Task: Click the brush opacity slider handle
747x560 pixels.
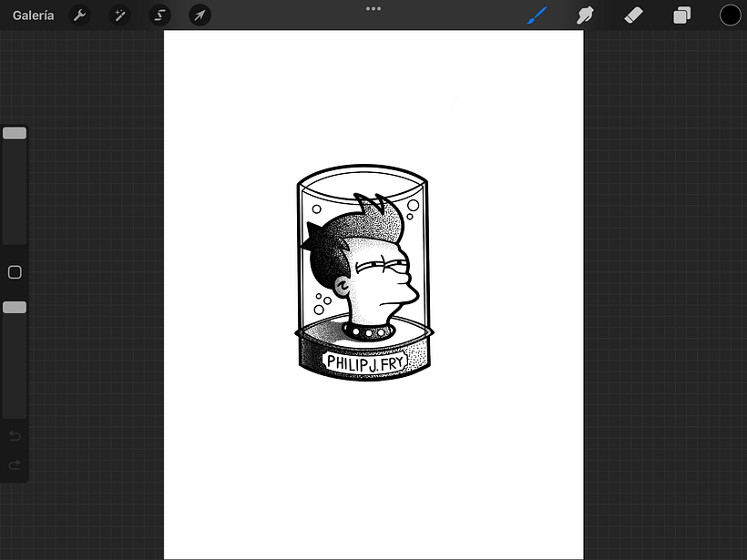Action: coord(15,308)
